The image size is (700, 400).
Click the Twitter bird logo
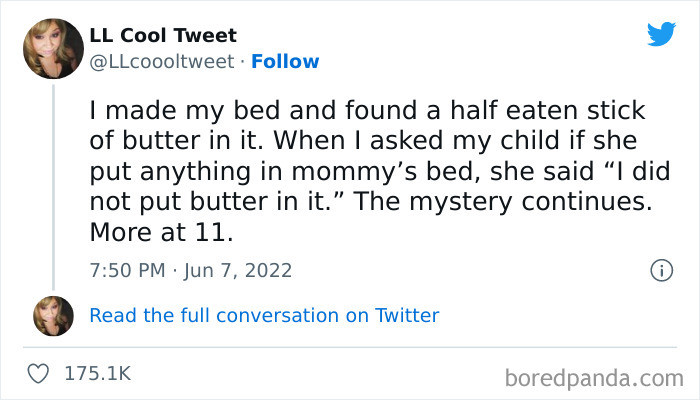pyautogui.click(x=661, y=35)
